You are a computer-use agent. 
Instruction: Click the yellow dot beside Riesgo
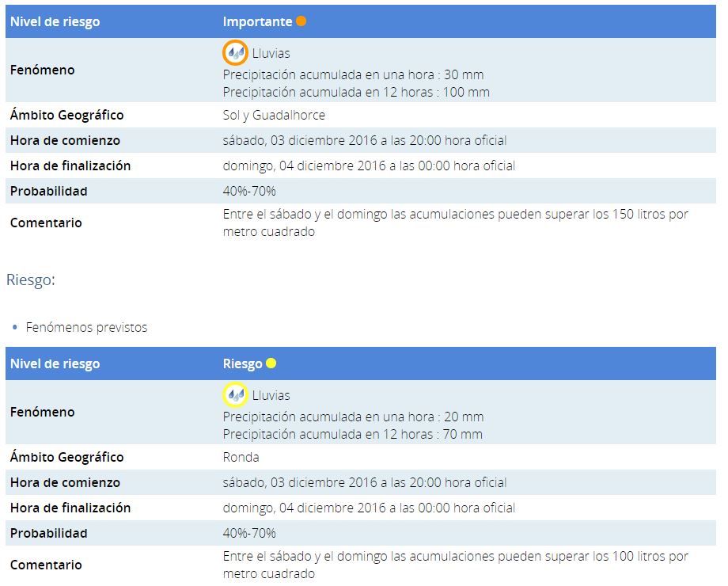[271, 363]
